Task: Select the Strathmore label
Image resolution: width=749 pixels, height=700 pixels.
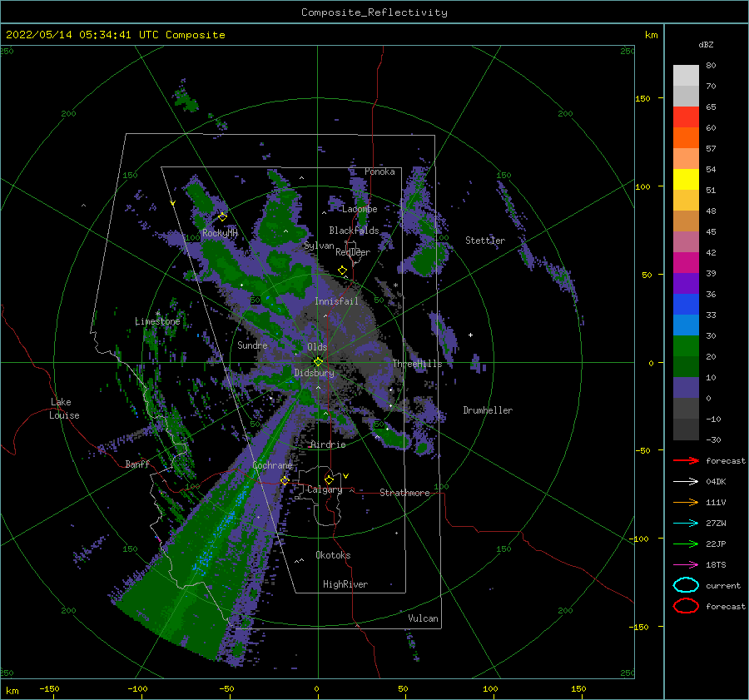Action: [x=404, y=493]
